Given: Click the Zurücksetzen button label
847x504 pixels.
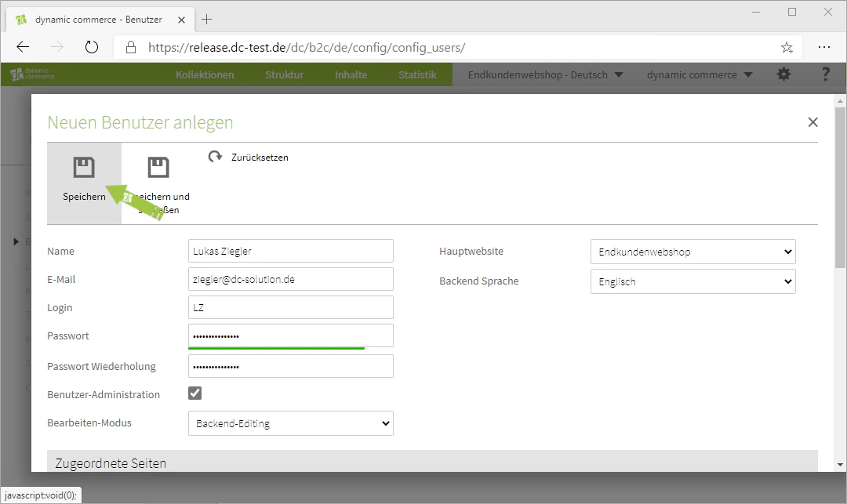Looking at the screenshot, I should click(260, 158).
